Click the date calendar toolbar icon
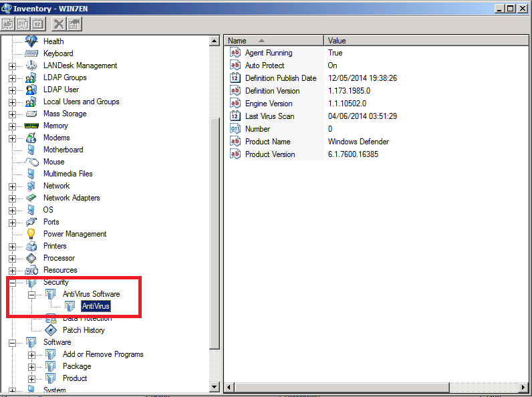Viewport: 532px width, 397px height. 38,24
